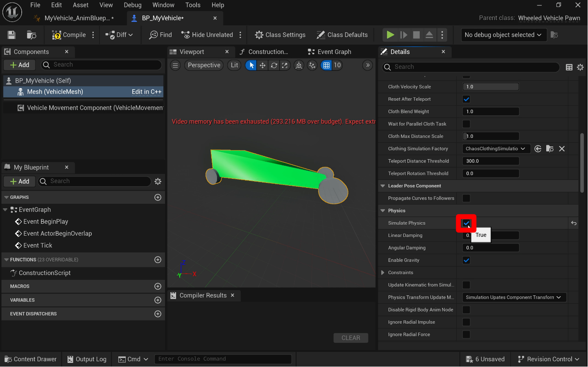588x367 pixels.
Task: Open Details property matrix table icon
Action: click(569, 67)
